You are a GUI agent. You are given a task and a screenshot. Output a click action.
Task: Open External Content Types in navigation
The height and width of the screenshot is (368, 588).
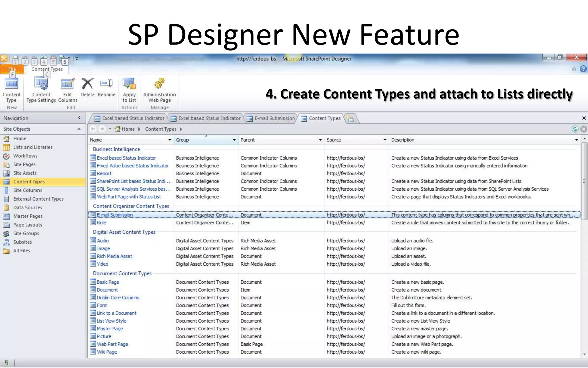[38, 199]
